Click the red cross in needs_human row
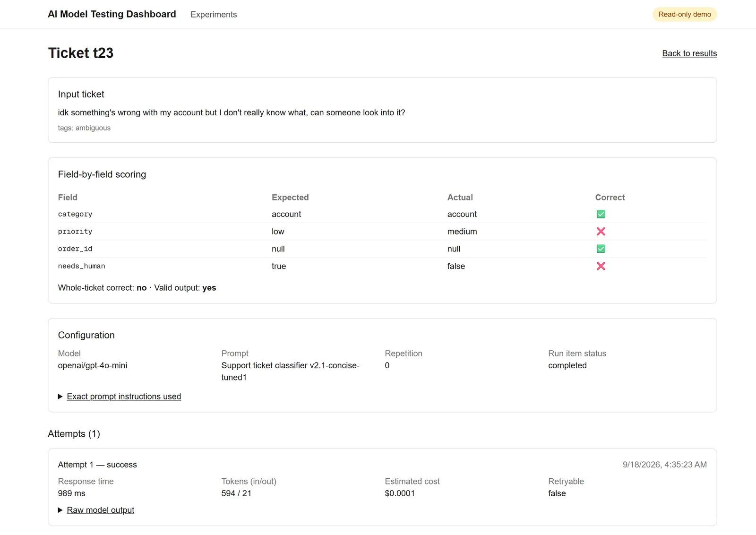This screenshot has height=535, width=756. coord(601,266)
